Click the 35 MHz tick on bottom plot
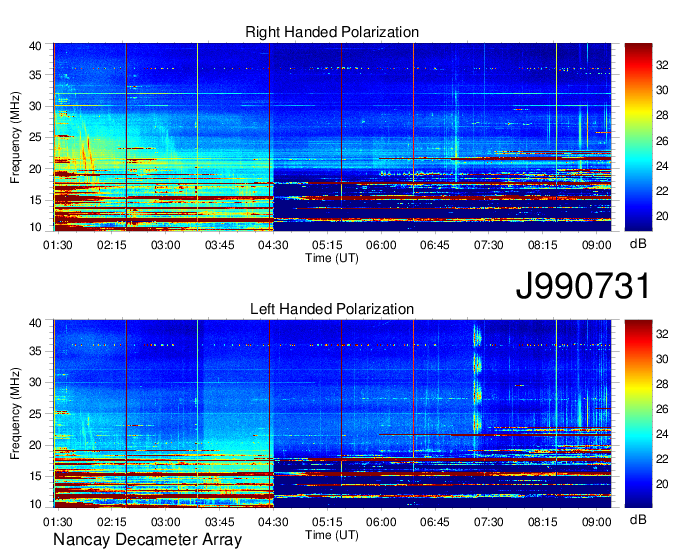The image size is (680, 552). (35, 351)
